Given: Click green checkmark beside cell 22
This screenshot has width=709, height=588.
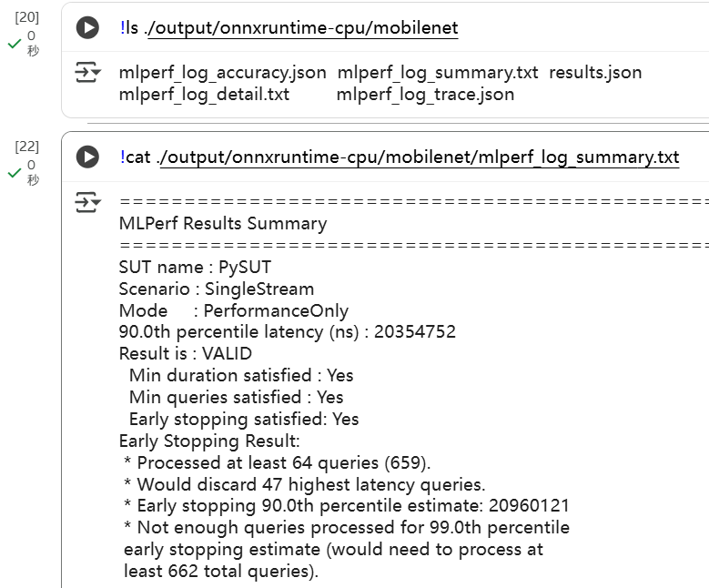Looking at the screenshot, I should 15,172.
